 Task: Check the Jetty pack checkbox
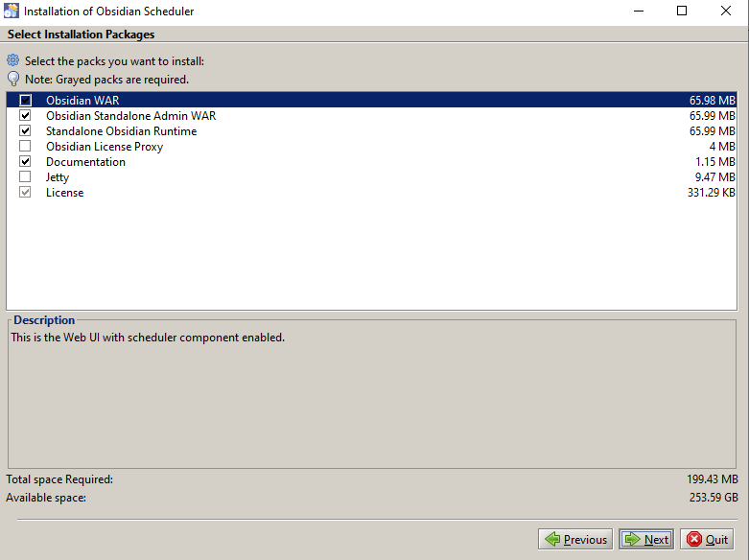click(x=25, y=176)
